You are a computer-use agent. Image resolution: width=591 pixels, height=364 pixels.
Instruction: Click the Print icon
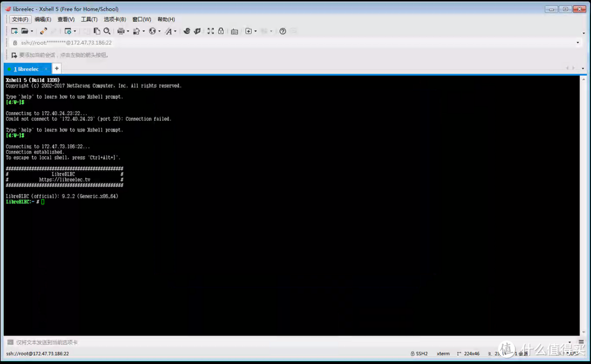tap(120, 31)
